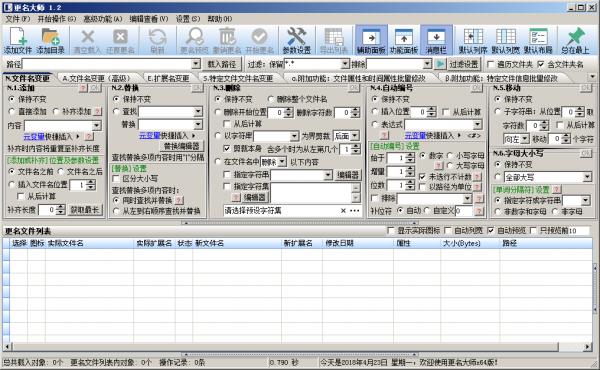The width and height of the screenshot is (600, 370).
Task: Click the ... icon in 请选择预设字符集 box
Action: 355,210
